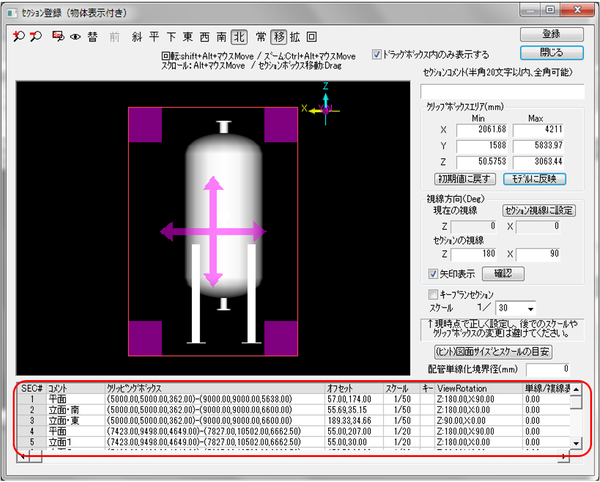Select the 北 north view icon
This screenshot has height=482, width=600.
tap(240, 35)
